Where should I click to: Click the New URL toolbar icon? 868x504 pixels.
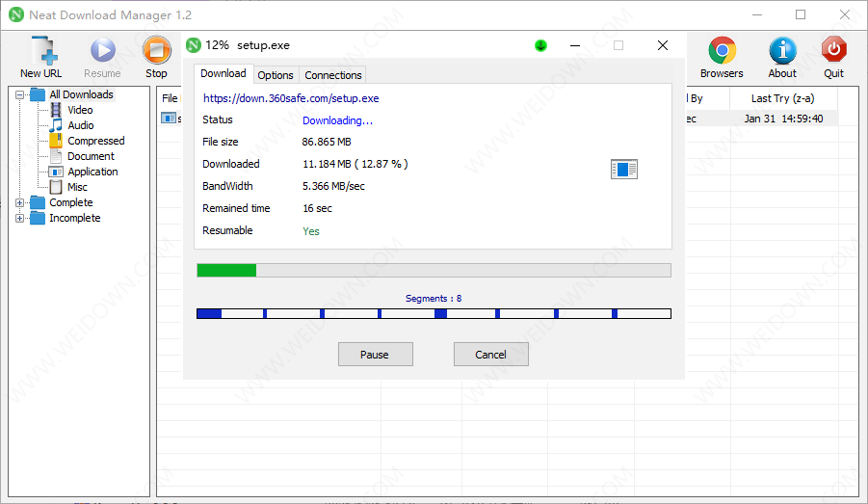[x=43, y=50]
